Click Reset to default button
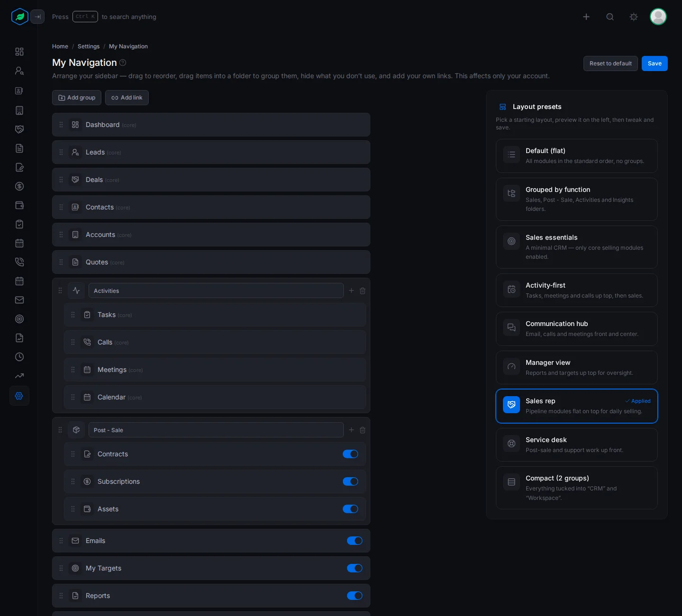Image resolution: width=682 pixels, height=616 pixels. coord(610,63)
